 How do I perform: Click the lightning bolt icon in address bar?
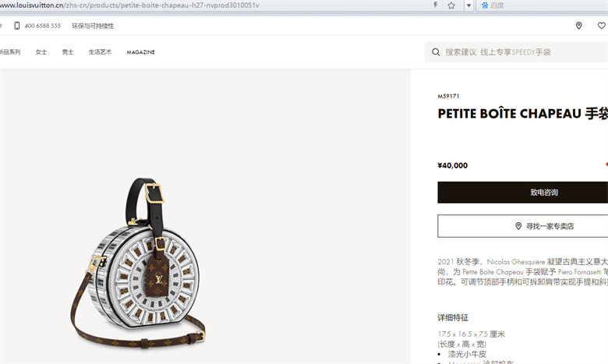(436, 5)
